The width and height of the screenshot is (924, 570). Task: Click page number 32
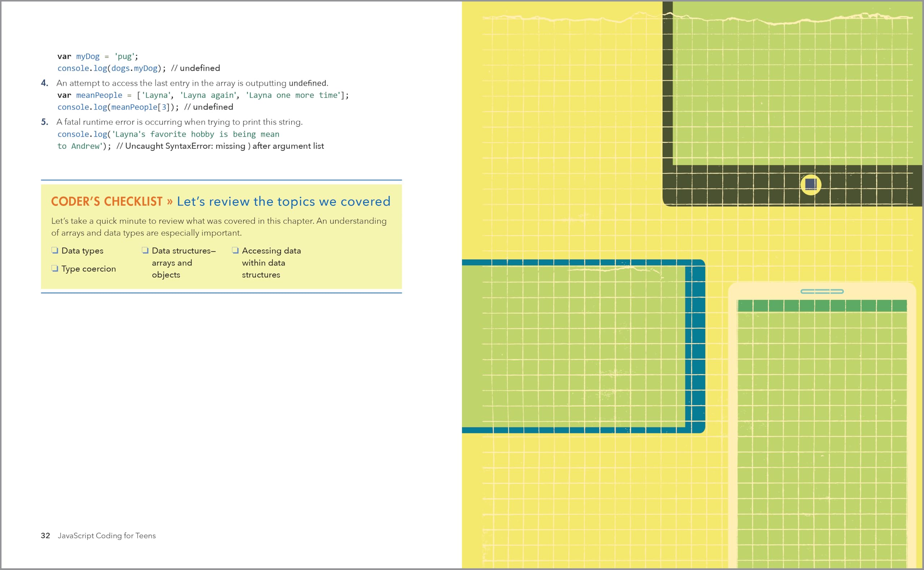pyautogui.click(x=45, y=536)
